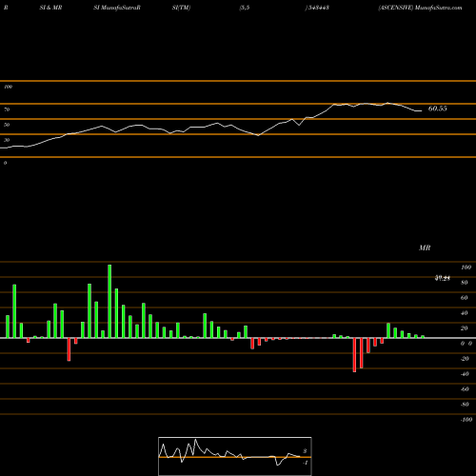Viewport: 476px width, 476px height.
Task: Click the RSI left-axis label 50
Action: [7, 125]
